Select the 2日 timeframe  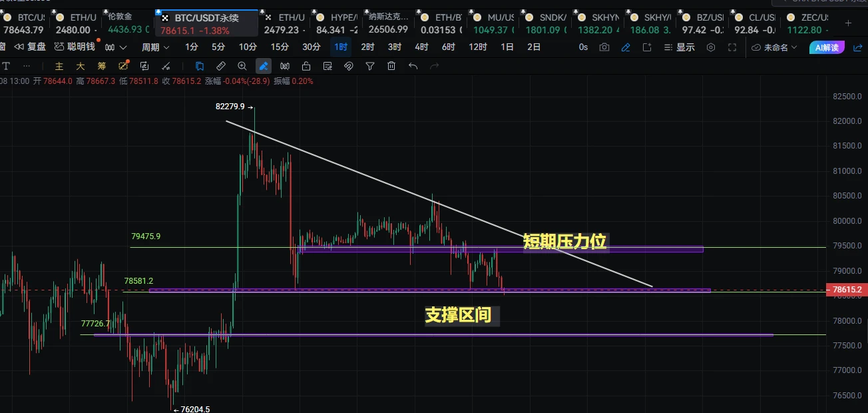click(534, 47)
